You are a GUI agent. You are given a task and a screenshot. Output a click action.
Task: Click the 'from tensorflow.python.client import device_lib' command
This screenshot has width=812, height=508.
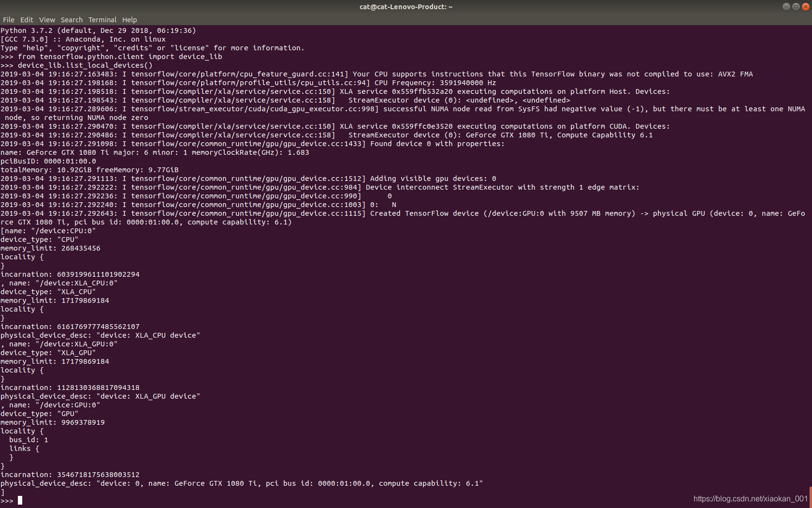120,57
